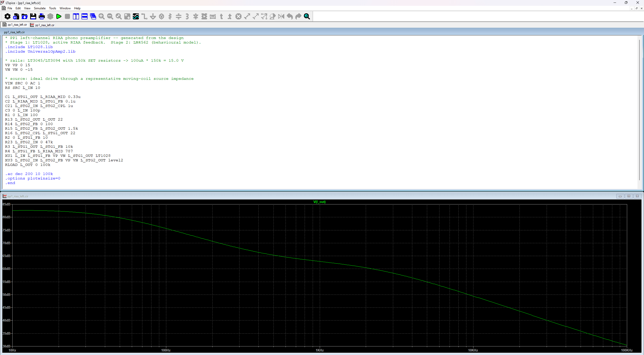The width and height of the screenshot is (644, 355).
Task: Select the ground symbol tool
Action: click(x=153, y=17)
